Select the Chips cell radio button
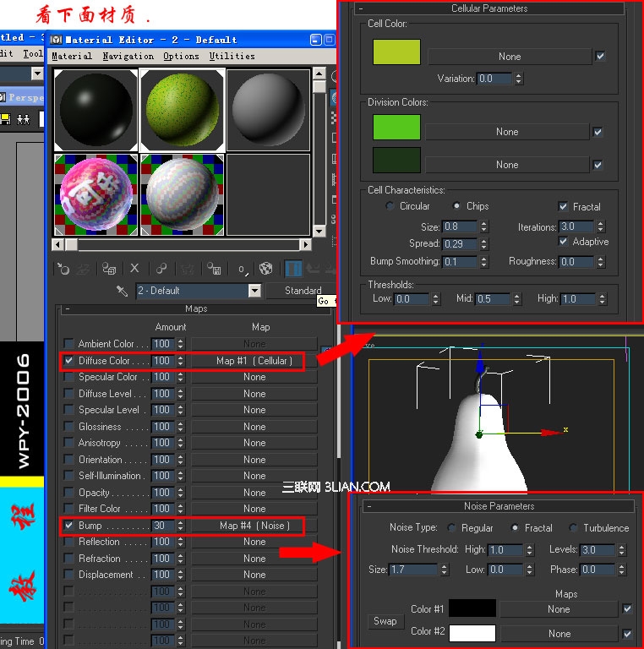The height and width of the screenshot is (649, 644). click(x=456, y=205)
